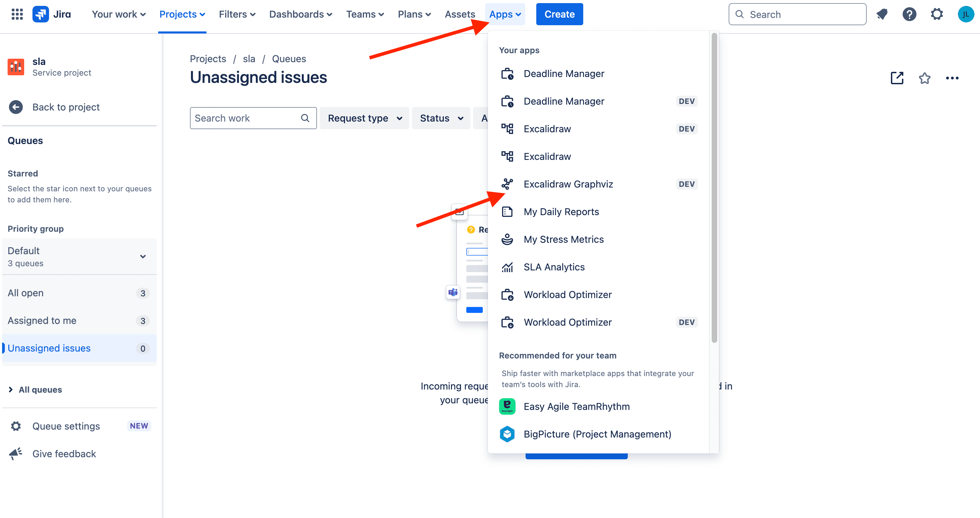Click the SLA Analytics chart icon

507,267
